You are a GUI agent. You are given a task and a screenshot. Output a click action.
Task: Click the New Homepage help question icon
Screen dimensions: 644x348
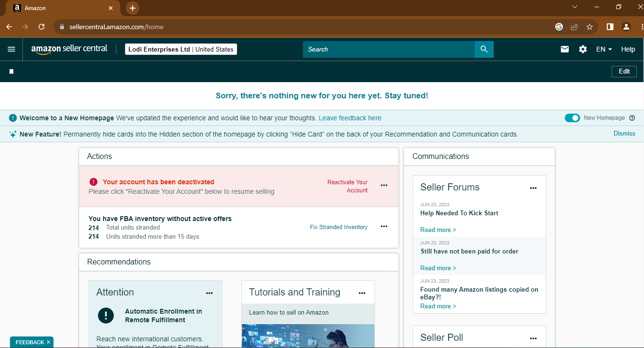click(632, 118)
